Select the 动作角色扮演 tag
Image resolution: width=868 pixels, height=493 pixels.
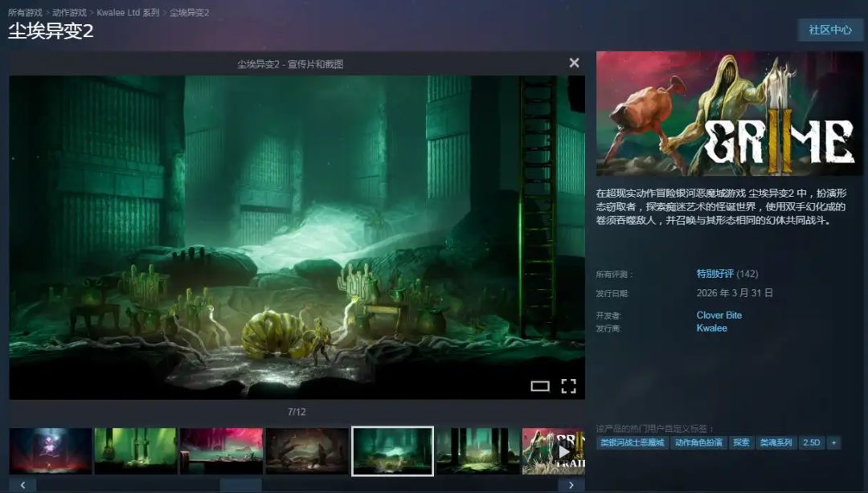click(698, 442)
